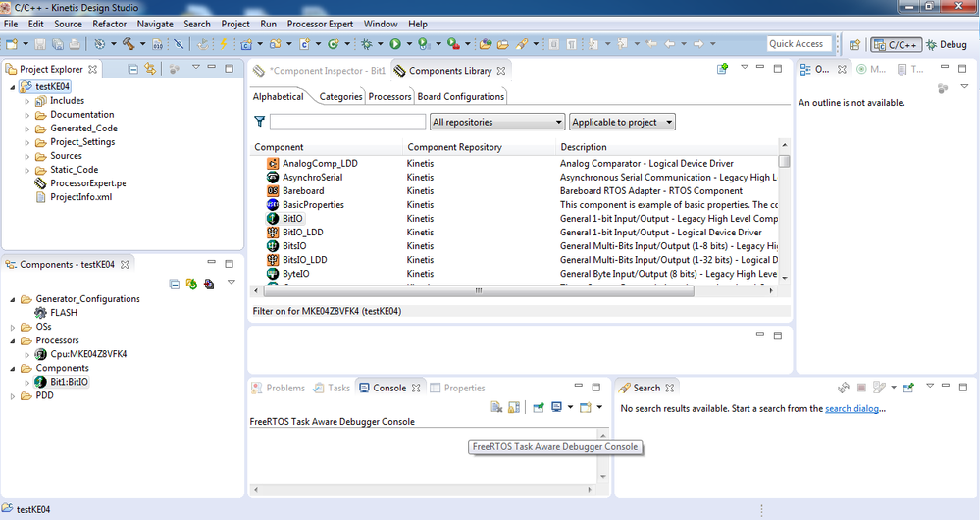Click the Open Perspective icon
The image size is (980, 520).
coord(854,44)
